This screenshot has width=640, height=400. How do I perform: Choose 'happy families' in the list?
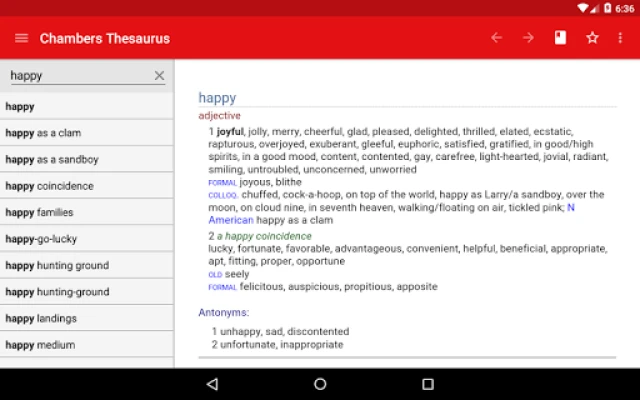40,212
